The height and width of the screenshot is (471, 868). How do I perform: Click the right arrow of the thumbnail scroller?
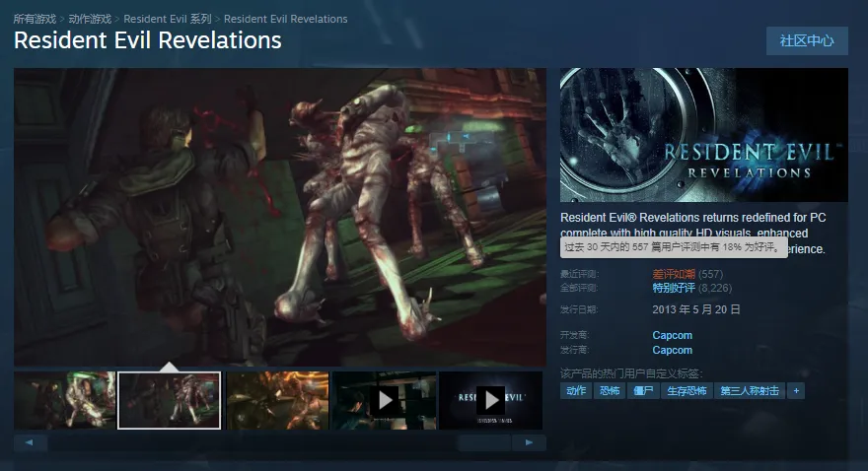point(529,442)
